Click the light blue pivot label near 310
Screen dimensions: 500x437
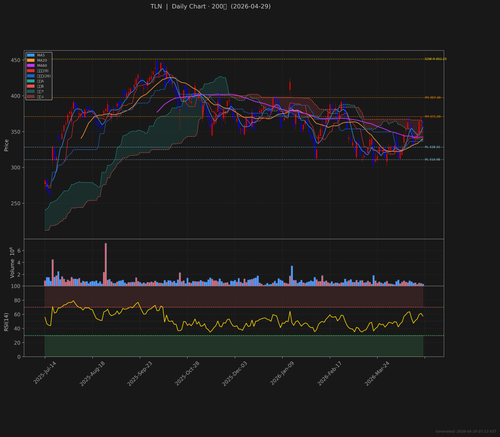[432, 160]
